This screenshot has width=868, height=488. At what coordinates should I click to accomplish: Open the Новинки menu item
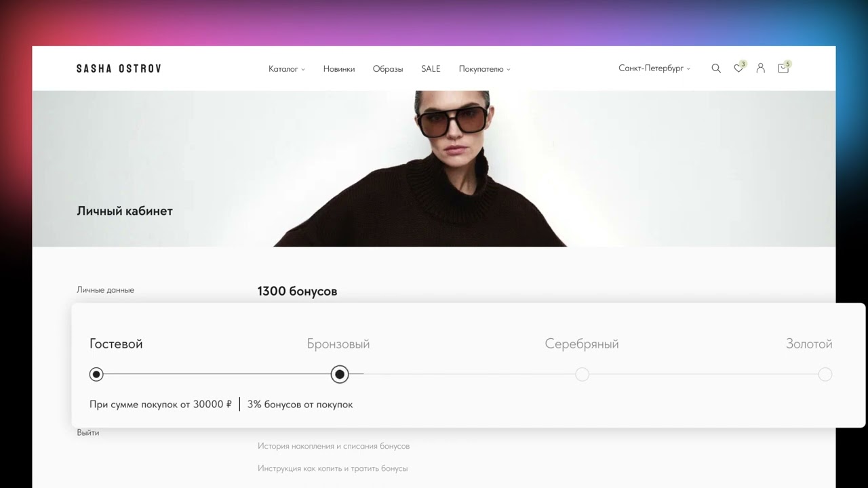339,69
